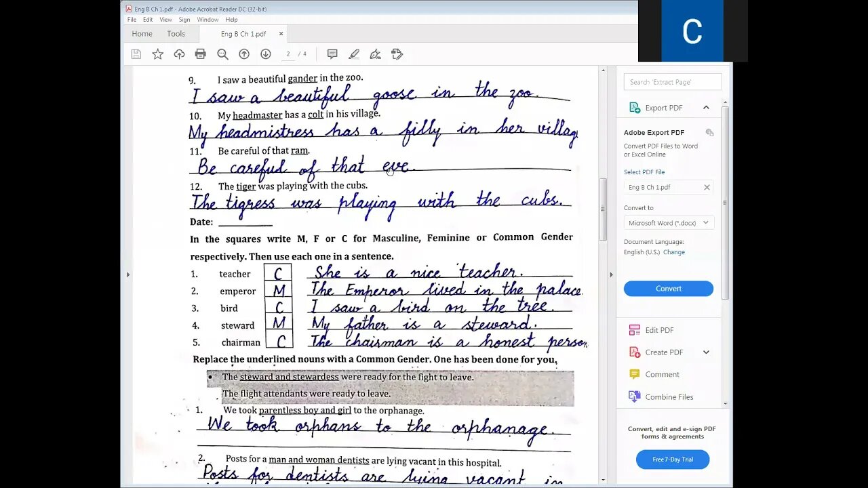This screenshot has height=488, width=868.
Task: Click the word 'chairman' in the list
Action: tap(241, 343)
